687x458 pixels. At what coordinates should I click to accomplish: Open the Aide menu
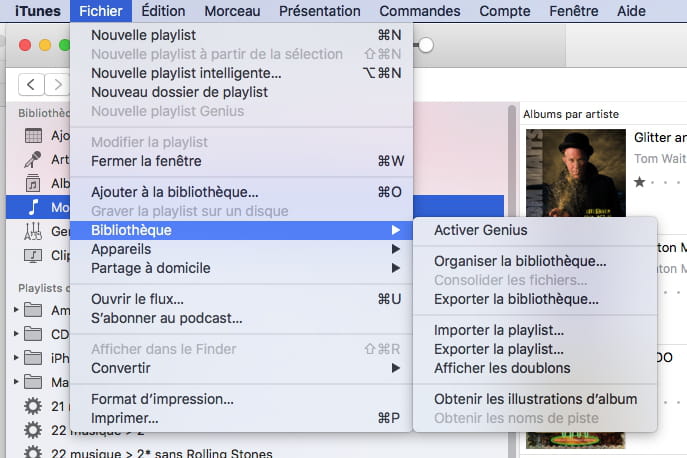(x=631, y=11)
